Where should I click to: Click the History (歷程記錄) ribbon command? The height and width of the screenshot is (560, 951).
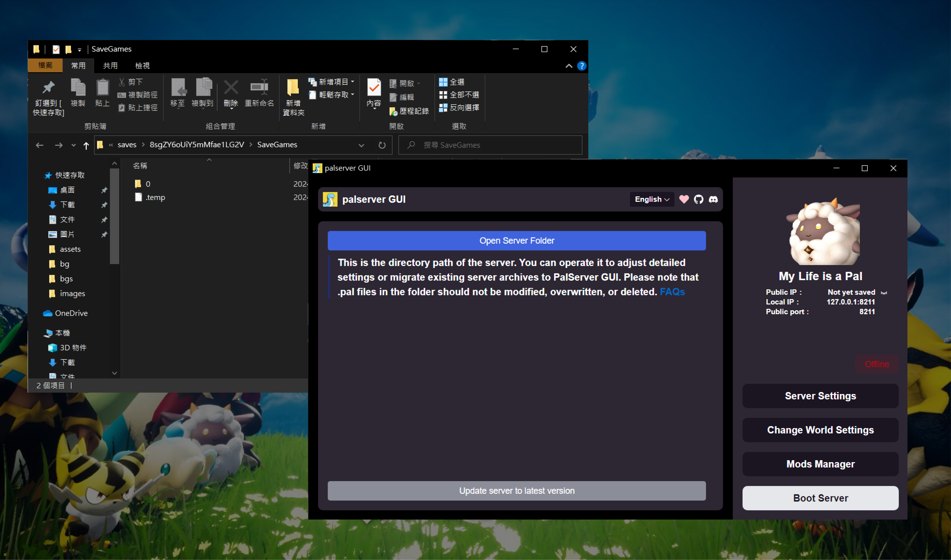point(409,111)
